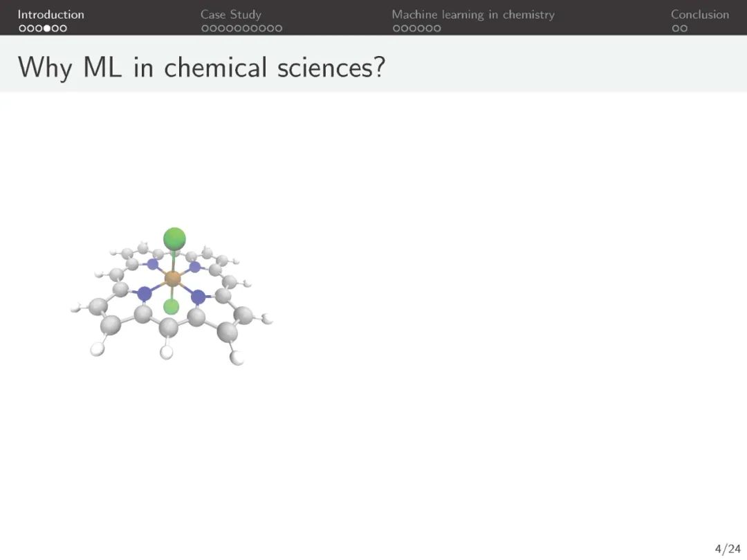This screenshot has height=560, width=747.
Task: Select the last navigation dot under Introduction
Action: pyautogui.click(x=63, y=28)
